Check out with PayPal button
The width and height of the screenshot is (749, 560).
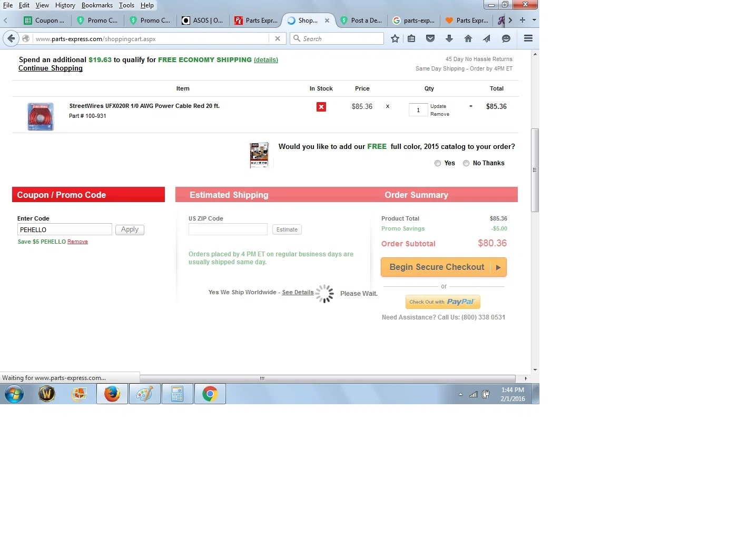443,302
